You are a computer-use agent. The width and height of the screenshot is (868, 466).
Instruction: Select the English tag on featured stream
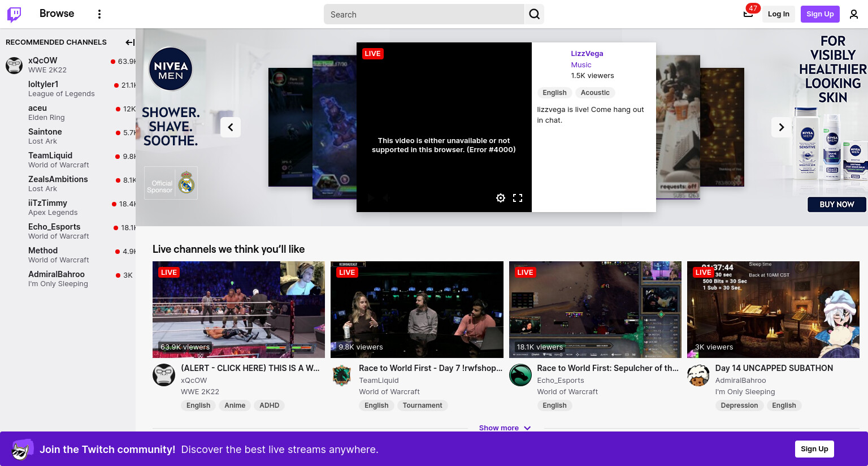(x=554, y=93)
